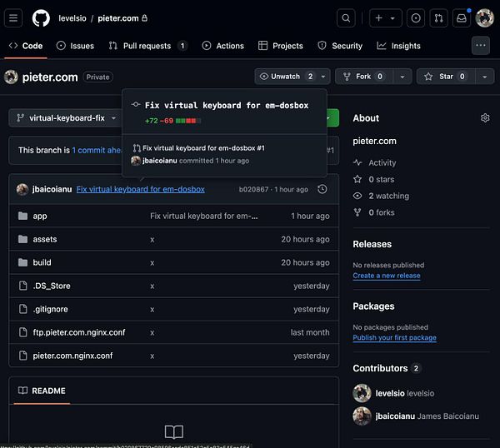This screenshot has width=500, height=448.
Task: Open the levelsio owner link
Action: tap(72, 18)
